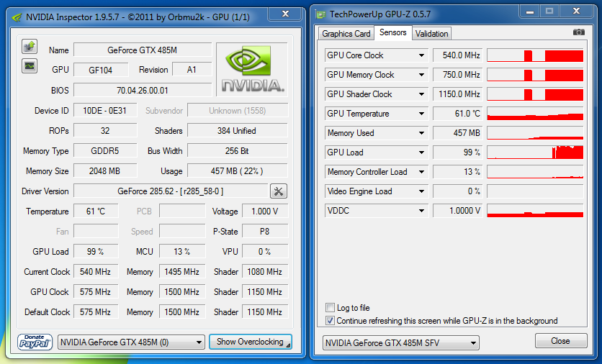
Task: Click the P-State value P8
Action: point(265,232)
